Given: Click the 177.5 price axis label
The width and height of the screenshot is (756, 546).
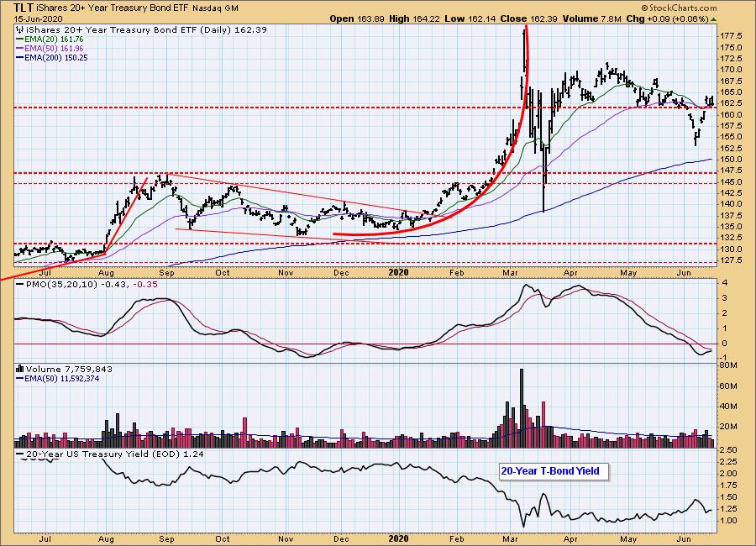Looking at the screenshot, I should click(x=731, y=36).
